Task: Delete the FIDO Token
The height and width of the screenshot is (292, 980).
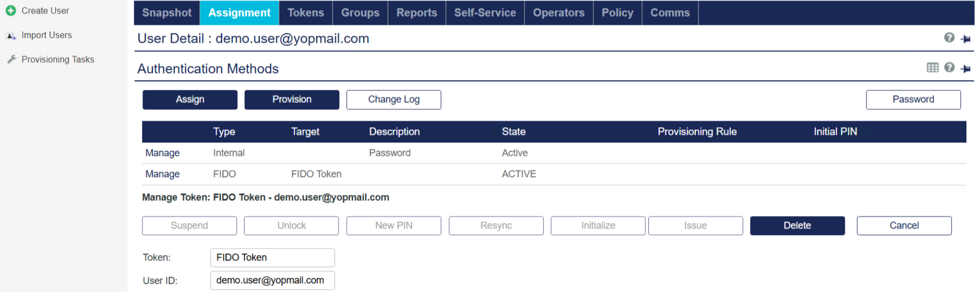Action: pyautogui.click(x=797, y=226)
